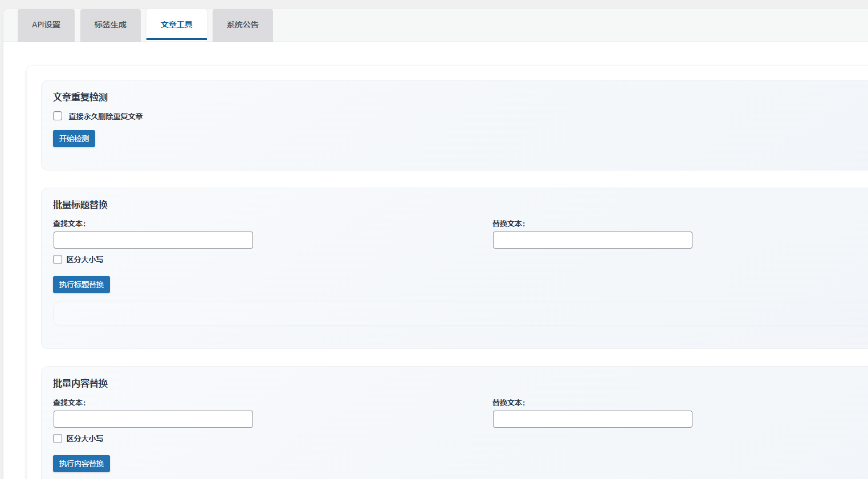The height and width of the screenshot is (479, 868).
Task: Open the API设置 tab
Action: [x=46, y=25]
